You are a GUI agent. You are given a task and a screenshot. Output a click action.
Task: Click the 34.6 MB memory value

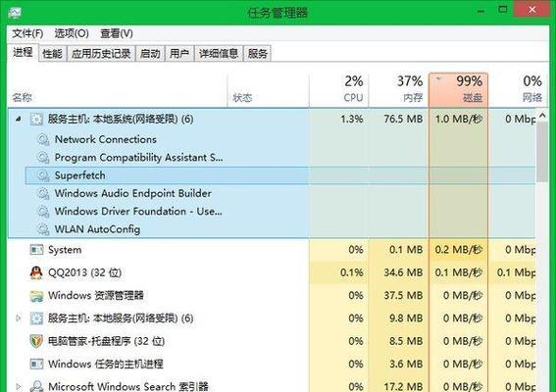[403, 272]
